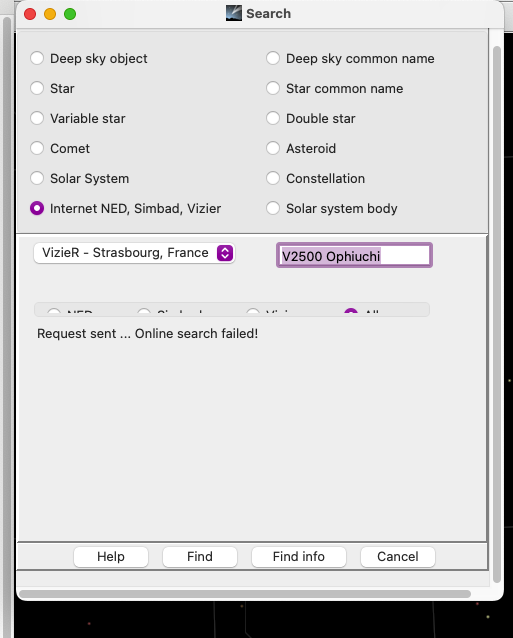Click the Help button
The image size is (513, 638).
coord(111,557)
